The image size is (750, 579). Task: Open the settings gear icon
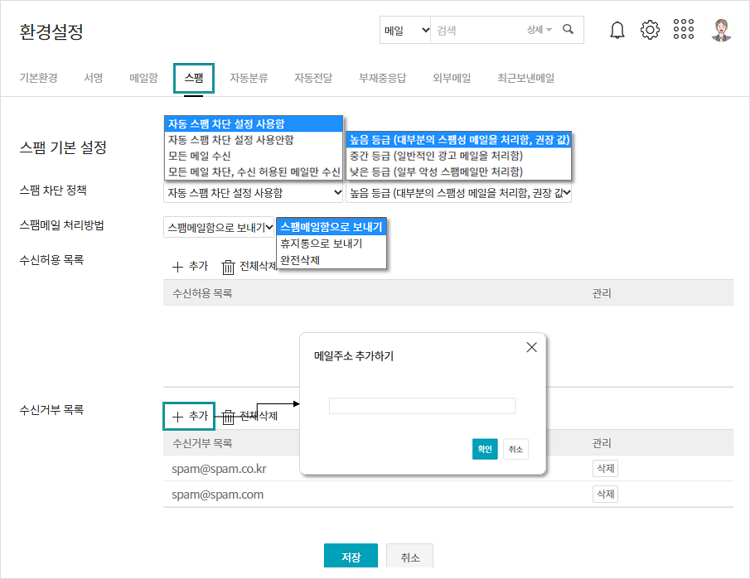click(x=650, y=30)
